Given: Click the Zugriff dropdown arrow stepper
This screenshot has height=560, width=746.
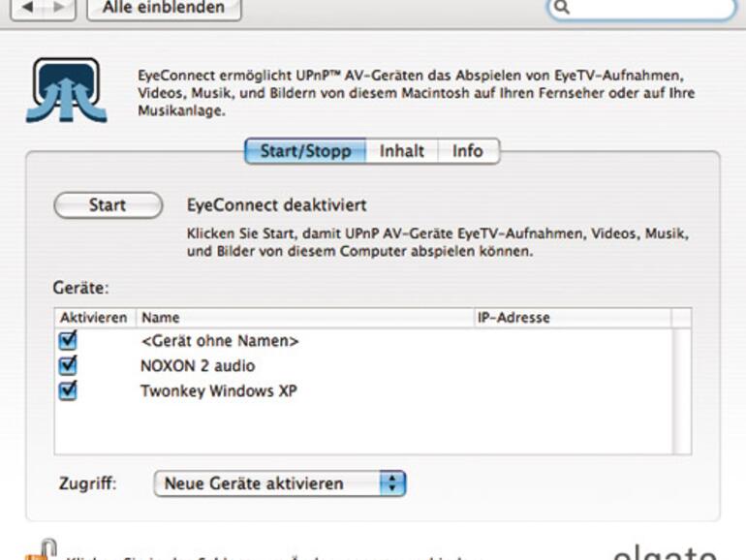Looking at the screenshot, I should 391,483.
